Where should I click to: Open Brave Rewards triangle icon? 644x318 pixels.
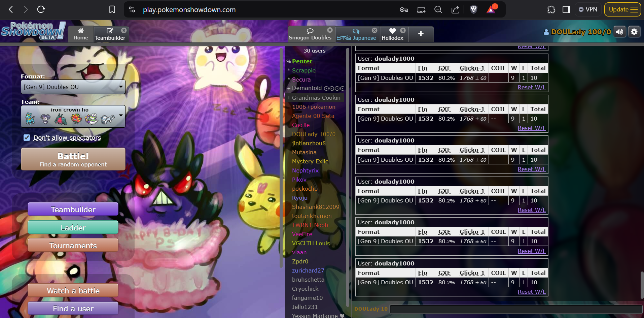click(x=491, y=9)
